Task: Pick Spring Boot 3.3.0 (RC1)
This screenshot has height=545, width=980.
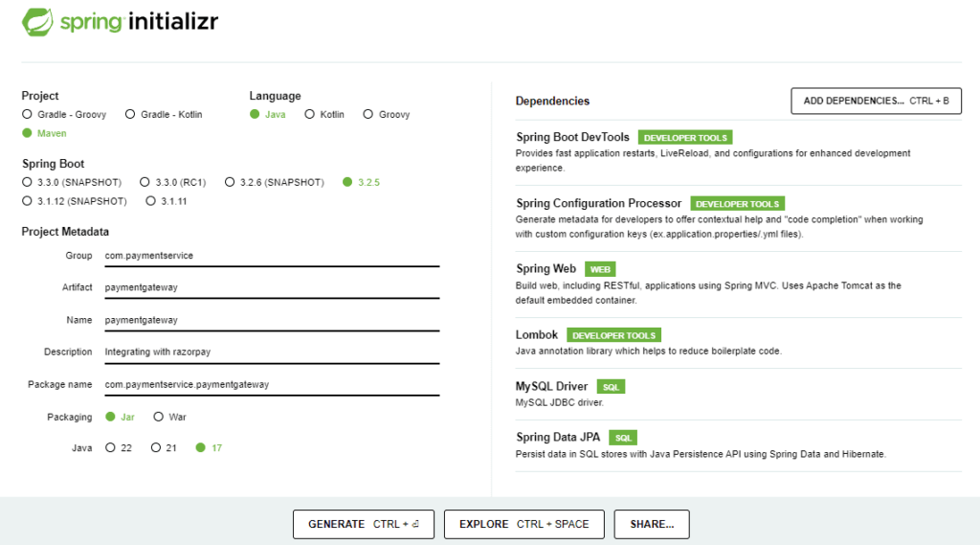Action: point(145,182)
